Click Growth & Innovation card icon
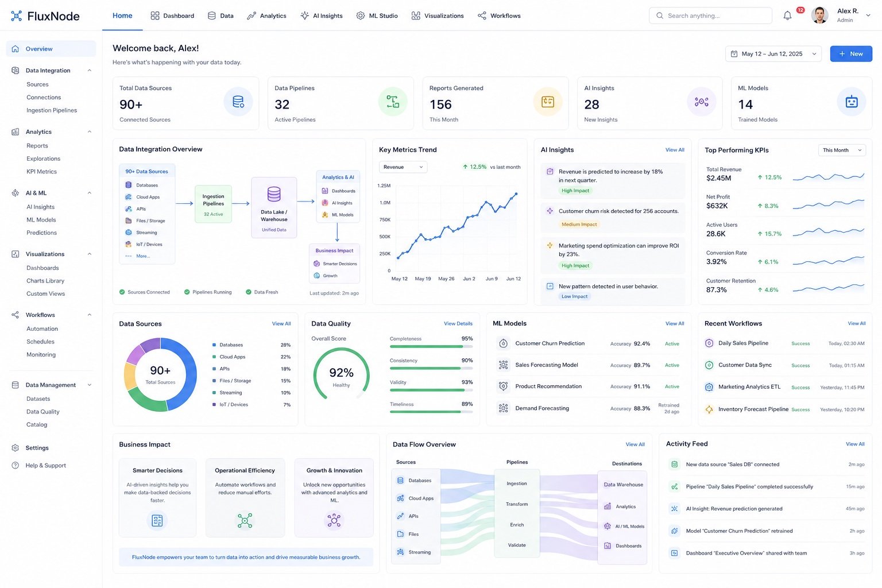This screenshot has height=588, width=882. 334,521
